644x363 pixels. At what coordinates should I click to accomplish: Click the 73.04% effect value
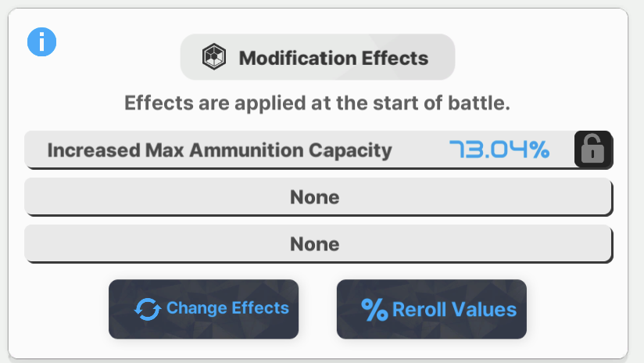tap(499, 149)
